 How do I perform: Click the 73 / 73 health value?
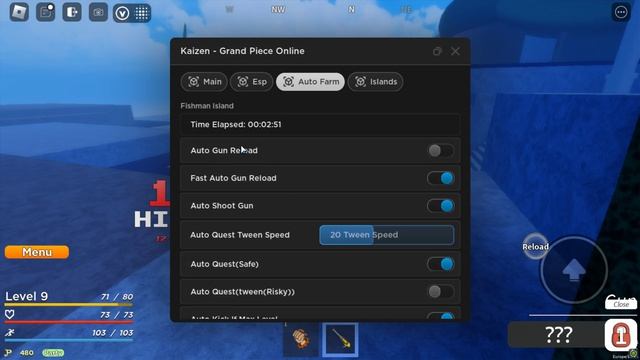click(117, 315)
